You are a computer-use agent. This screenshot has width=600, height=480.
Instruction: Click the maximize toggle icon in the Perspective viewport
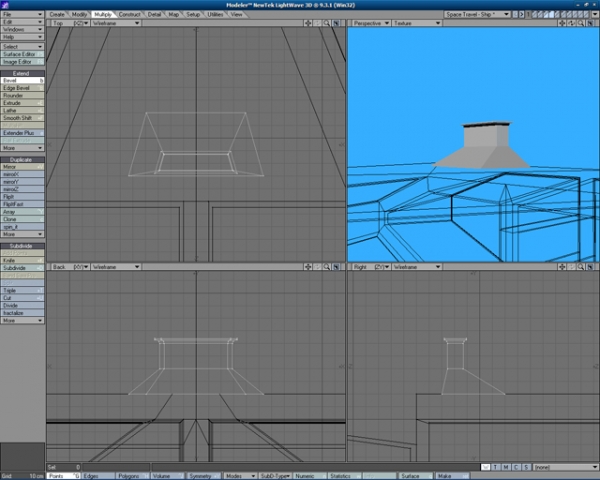[x=590, y=23]
